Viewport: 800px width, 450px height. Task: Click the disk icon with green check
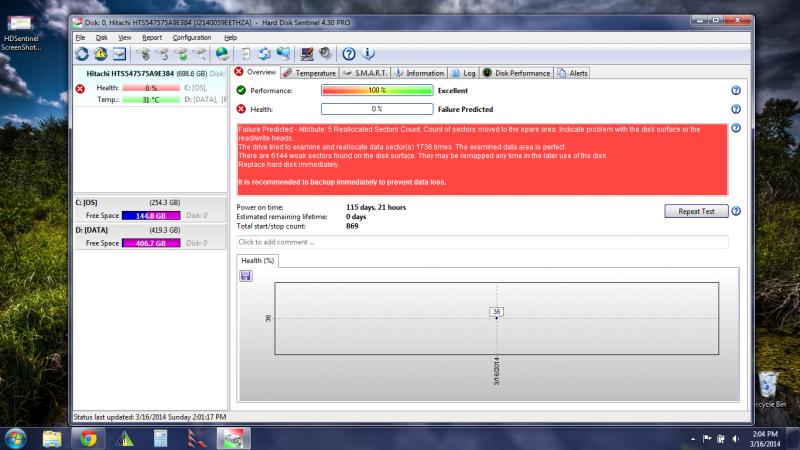coord(181,54)
